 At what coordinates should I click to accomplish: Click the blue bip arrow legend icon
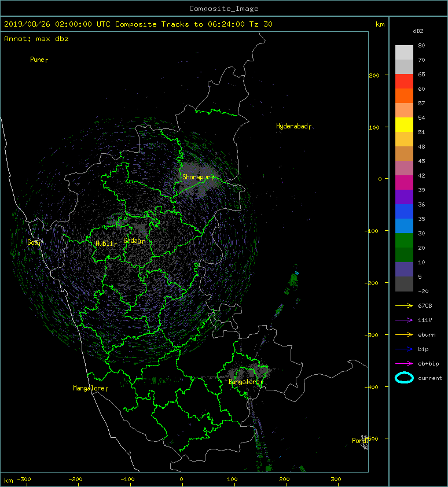click(404, 349)
